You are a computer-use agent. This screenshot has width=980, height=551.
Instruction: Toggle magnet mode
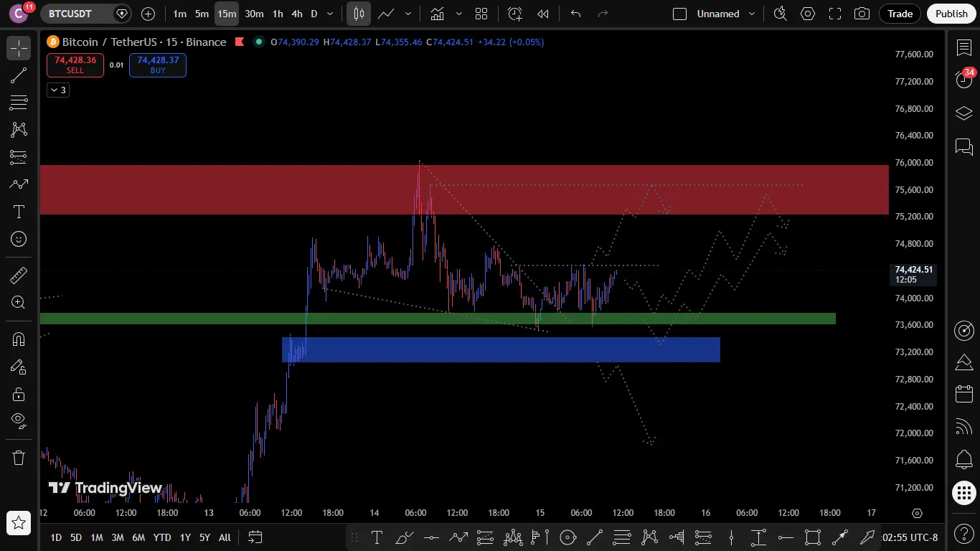click(19, 339)
